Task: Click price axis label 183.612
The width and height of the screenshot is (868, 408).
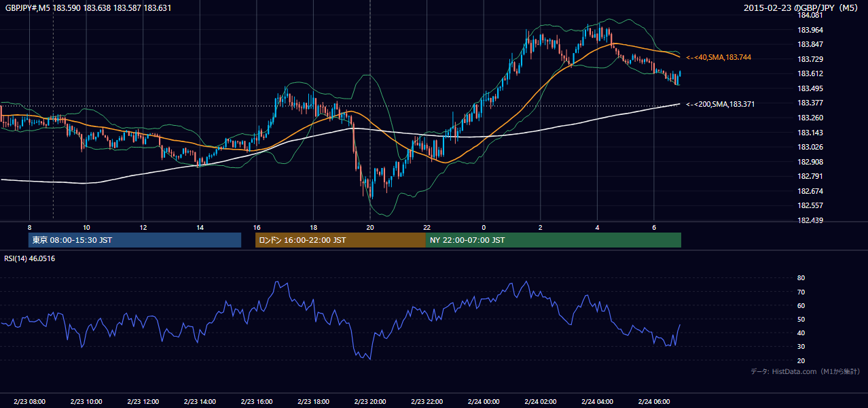Action: click(x=810, y=74)
